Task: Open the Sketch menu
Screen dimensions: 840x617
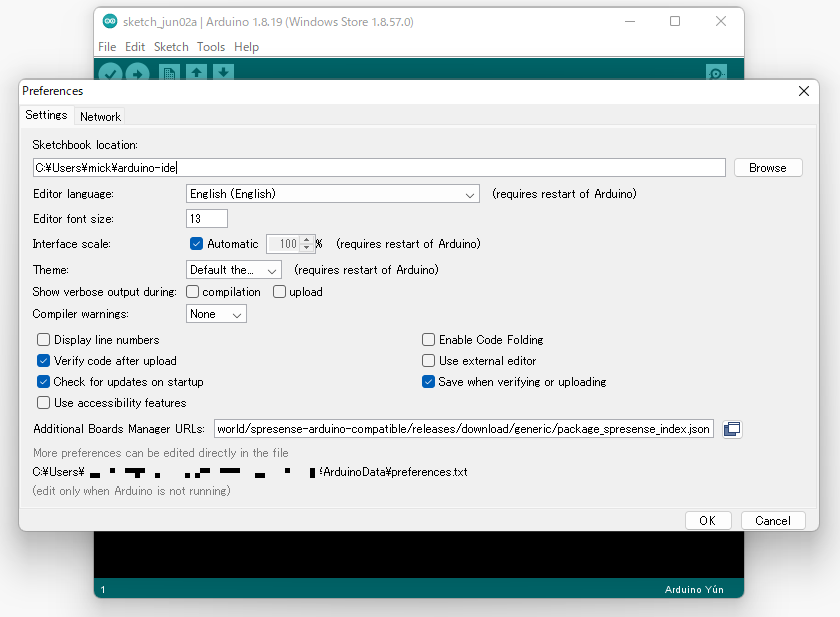Action: 170,46
